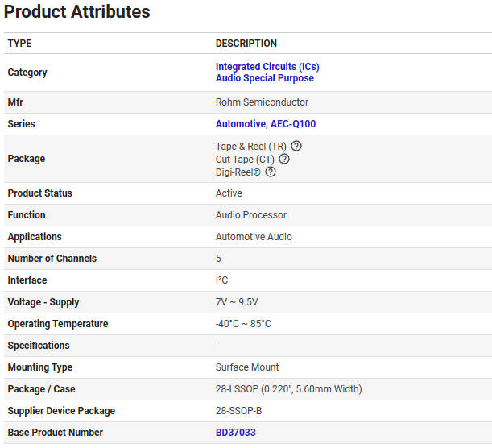
Task: Click the Audio Processor function value
Action: click(250, 215)
